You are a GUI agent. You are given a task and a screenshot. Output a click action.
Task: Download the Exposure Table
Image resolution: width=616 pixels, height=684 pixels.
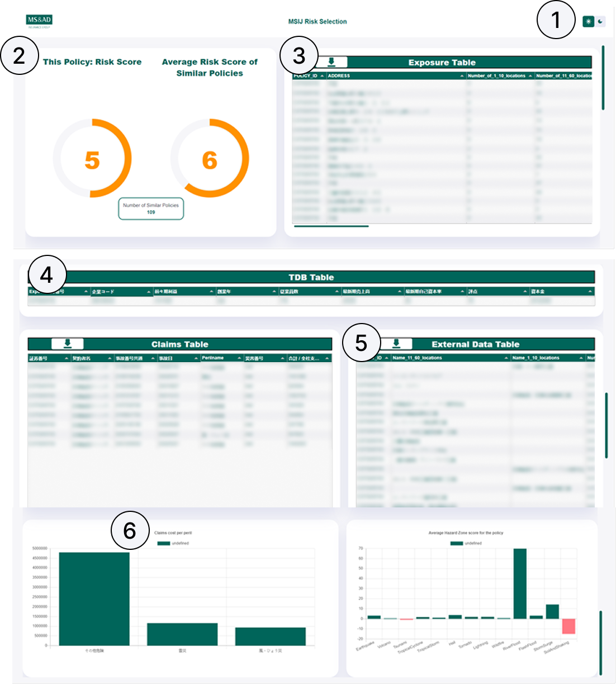pyautogui.click(x=331, y=62)
